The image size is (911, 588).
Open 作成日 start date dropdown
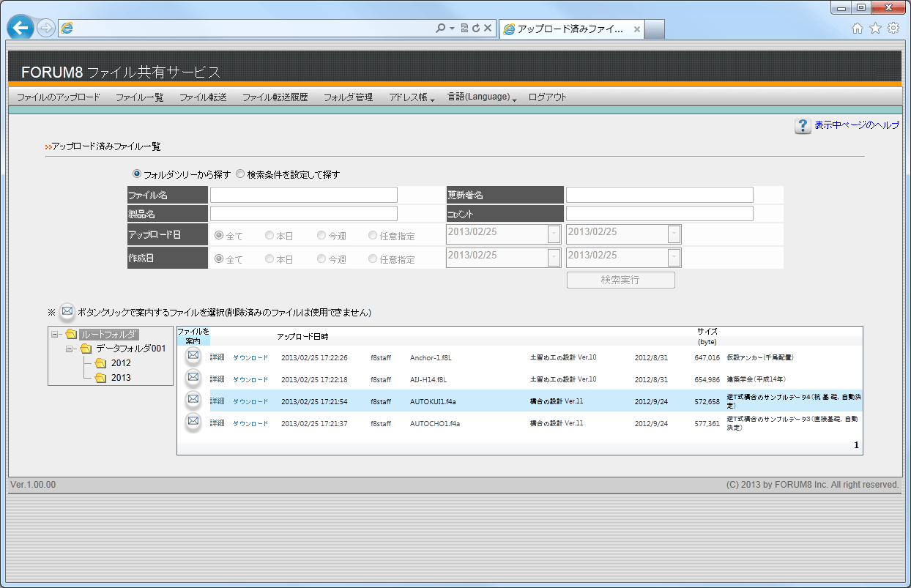point(554,258)
